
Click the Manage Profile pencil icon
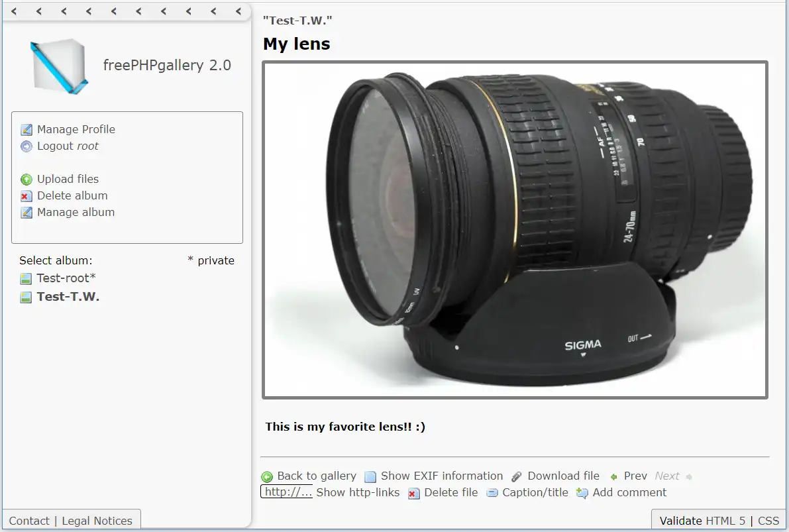[x=26, y=130]
